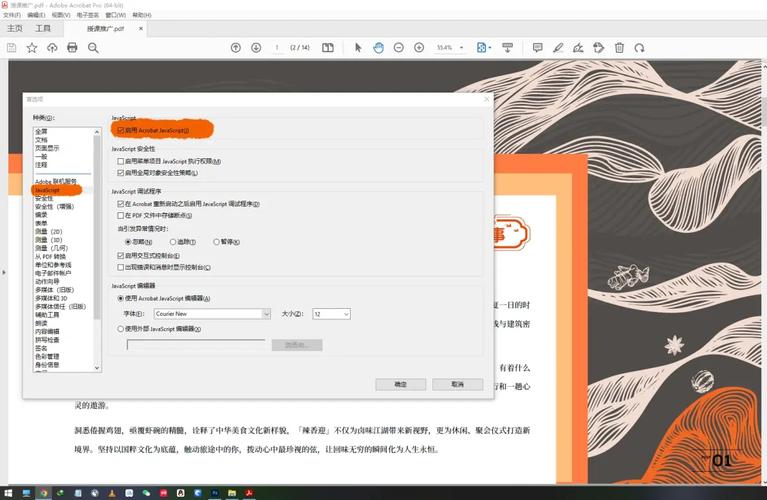Click the stamp tag icon in toolbar
Image resolution: width=767 pixels, height=500 pixels.
pos(598,47)
